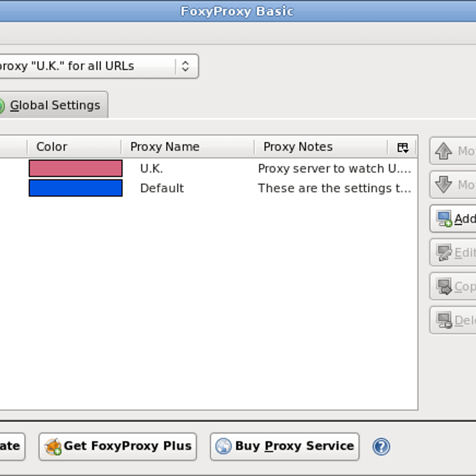Click Get FoxyProxy Plus button
476x476 pixels.
click(x=118, y=447)
